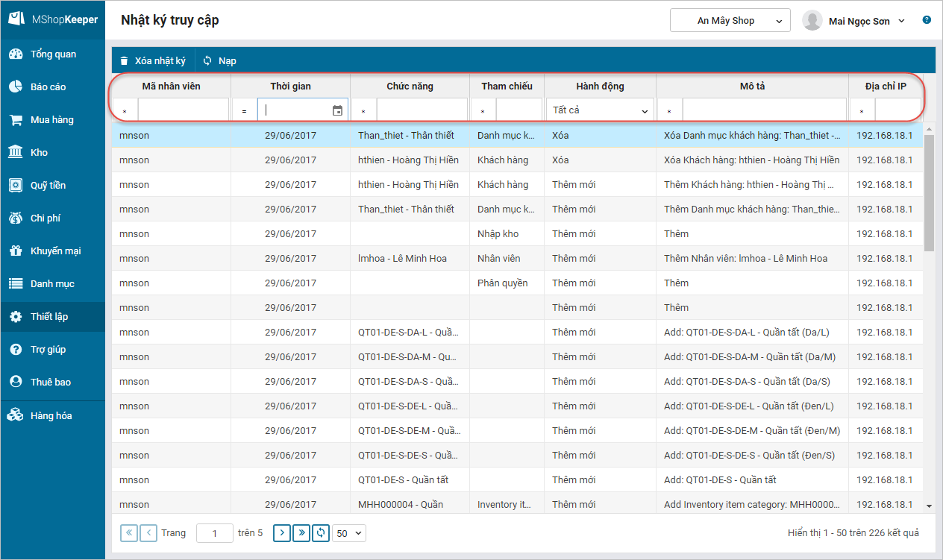Click 'Phân quyền' reference cell
The width and height of the screenshot is (943, 560).
pos(507,283)
